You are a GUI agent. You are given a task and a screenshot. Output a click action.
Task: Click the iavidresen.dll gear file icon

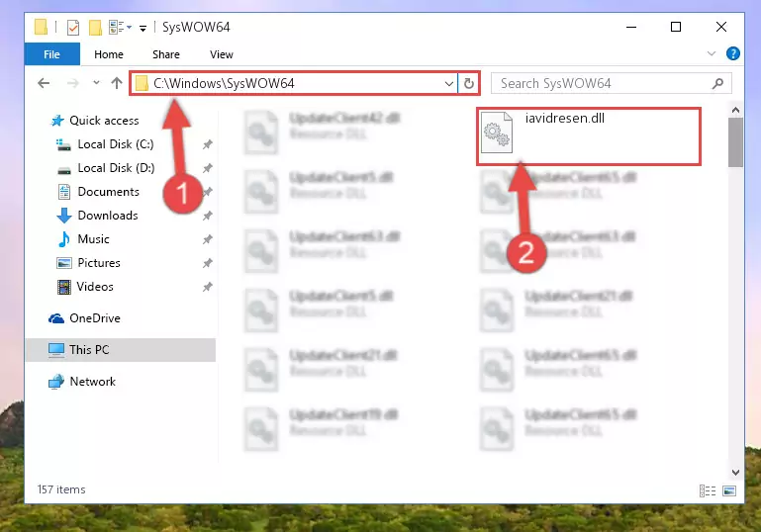tap(497, 132)
